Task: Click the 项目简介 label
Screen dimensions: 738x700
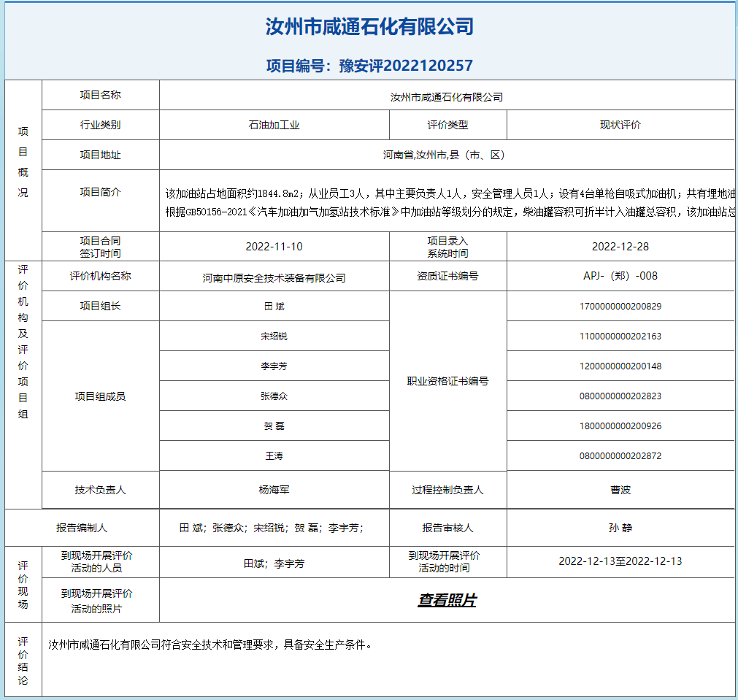Action: (x=100, y=192)
